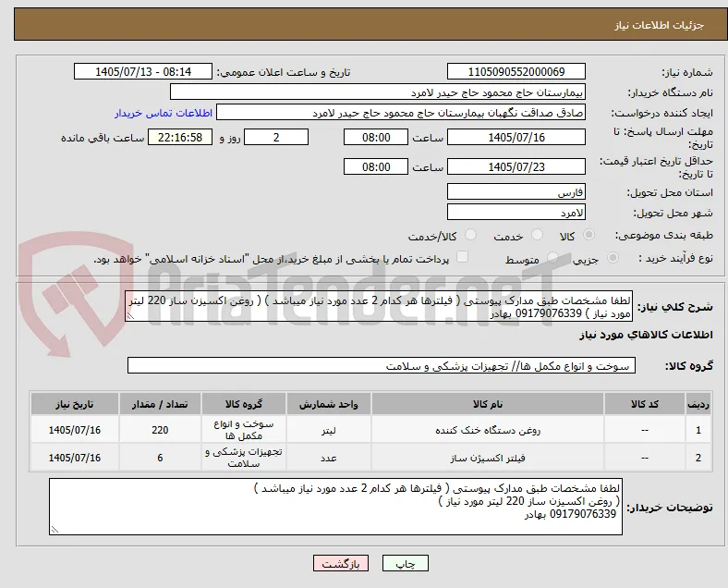Click the unit cell عدد in row 2
The height and width of the screenshot is (588, 728).
(x=328, y=458)
